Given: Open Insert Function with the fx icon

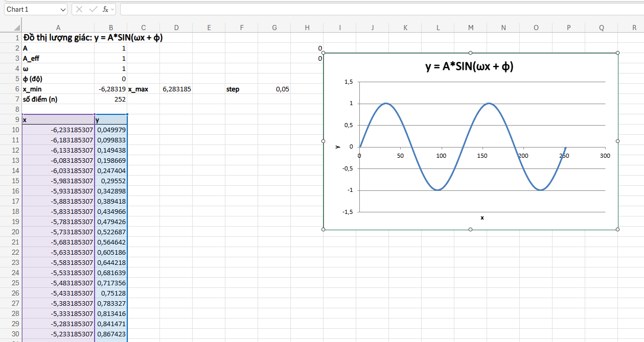Looking at the screenshot, I should (106, 9).
